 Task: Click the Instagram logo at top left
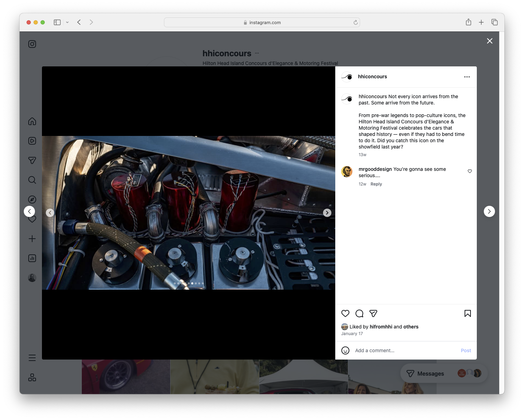point(32,44)
